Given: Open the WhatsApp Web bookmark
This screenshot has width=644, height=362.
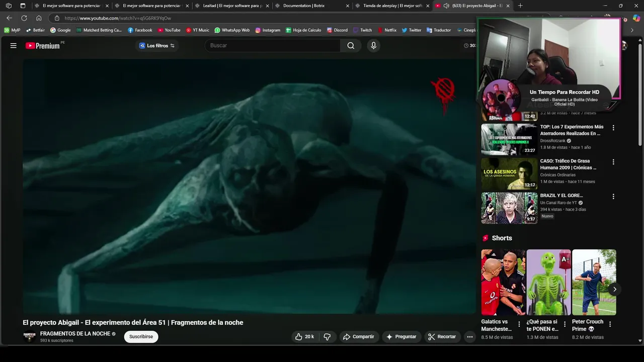Looking at the screenshot, I should (232, 30).
